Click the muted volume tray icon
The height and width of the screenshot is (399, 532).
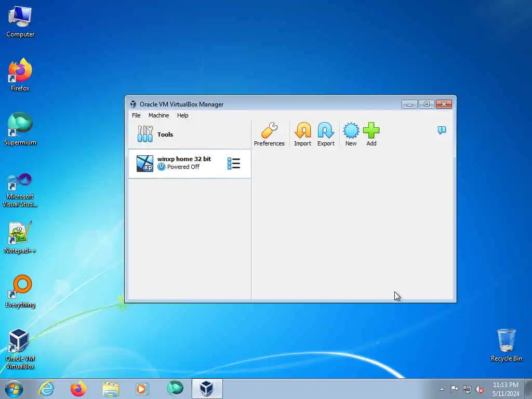(x=480, y=390)
